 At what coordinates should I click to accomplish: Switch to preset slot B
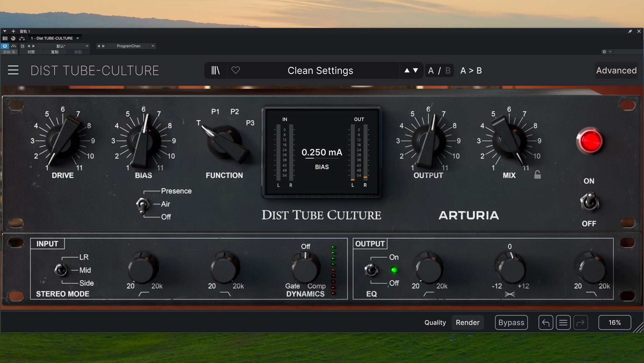pyautogui.click(x=448, y=71)
